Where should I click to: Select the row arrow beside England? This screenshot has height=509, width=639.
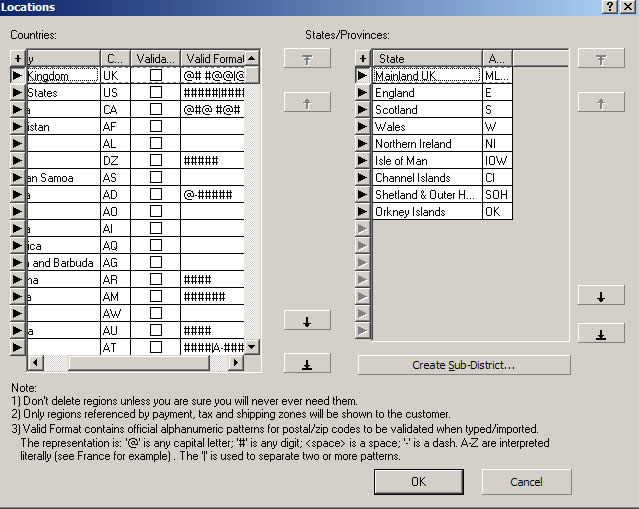pyautogui.click(x=363, y=93)
